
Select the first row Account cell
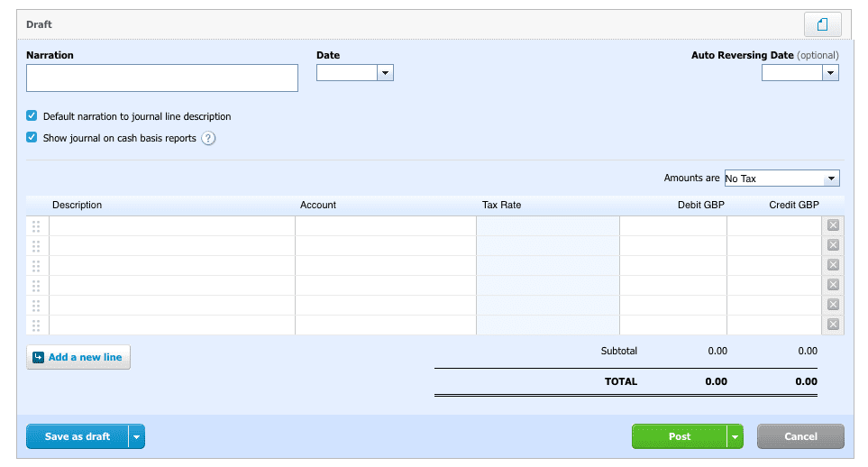coord(386,226)
